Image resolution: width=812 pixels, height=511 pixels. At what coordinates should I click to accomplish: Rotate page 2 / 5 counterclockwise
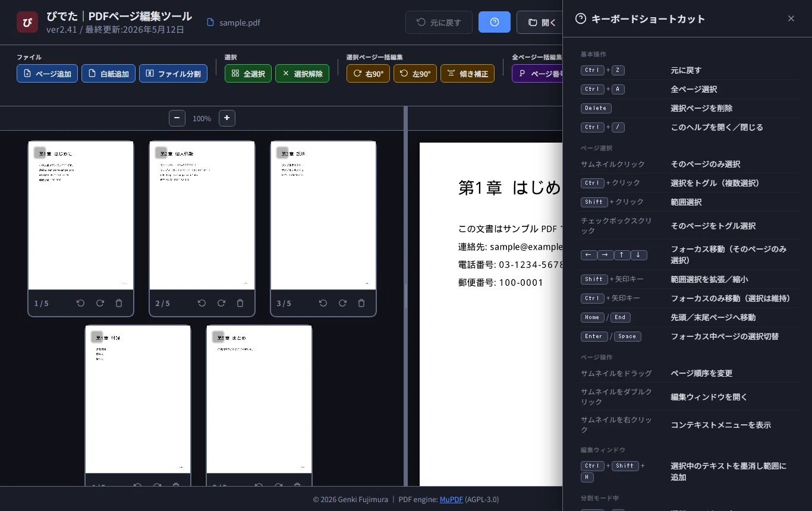[202, 303]
